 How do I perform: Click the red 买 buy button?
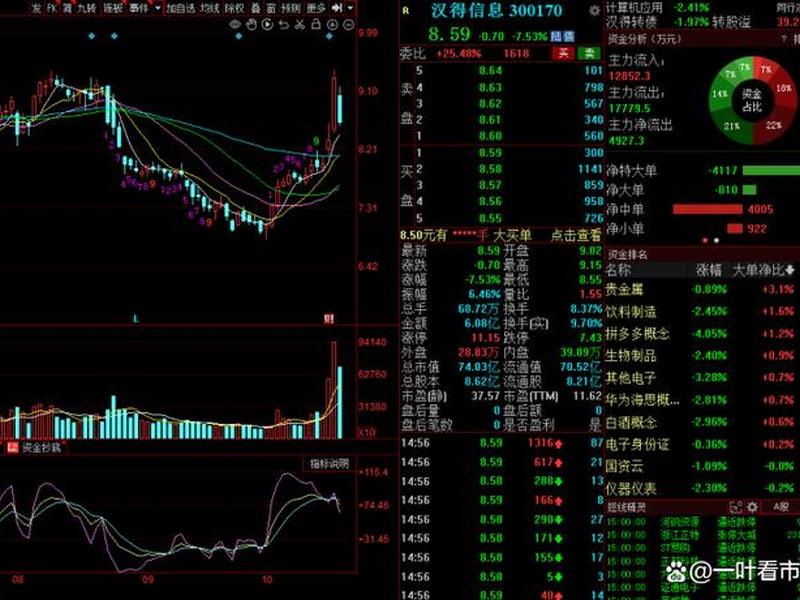[x=564, y=53]
